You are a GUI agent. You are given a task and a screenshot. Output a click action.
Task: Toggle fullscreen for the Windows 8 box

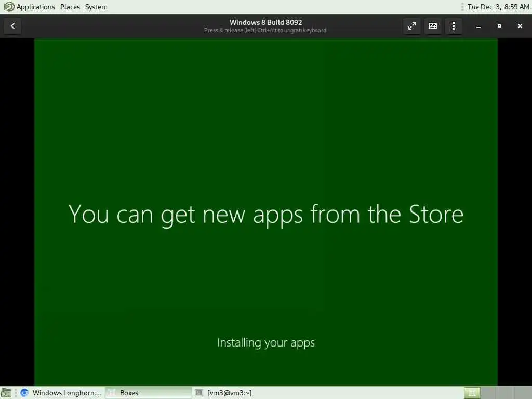coord(412,26)
